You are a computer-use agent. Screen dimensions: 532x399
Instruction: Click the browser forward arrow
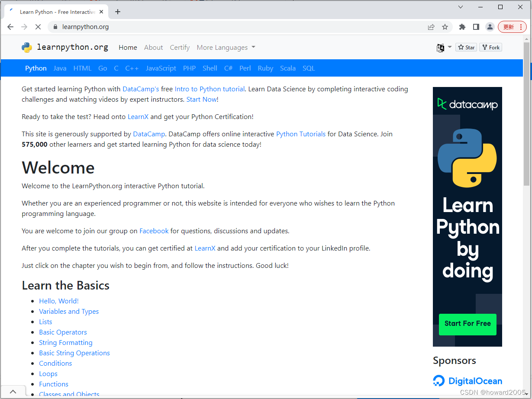(x=24, y=27)
